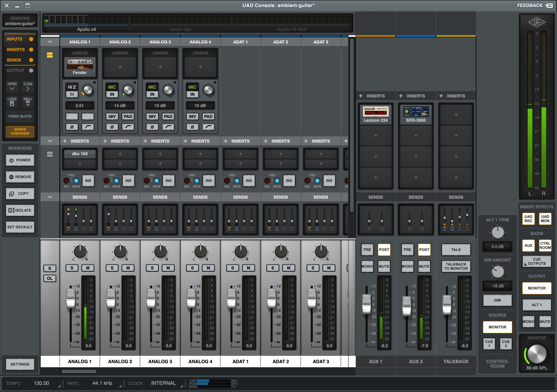Toggle PAD on Analog 3

pyautogui.click(x=168, y=117)
